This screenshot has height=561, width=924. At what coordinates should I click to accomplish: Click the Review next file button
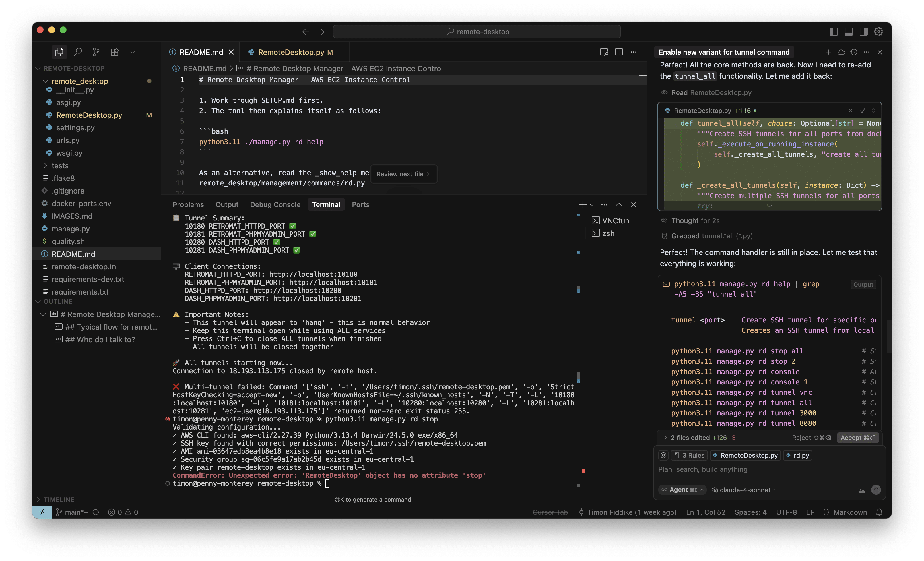(x=403, y=174)
